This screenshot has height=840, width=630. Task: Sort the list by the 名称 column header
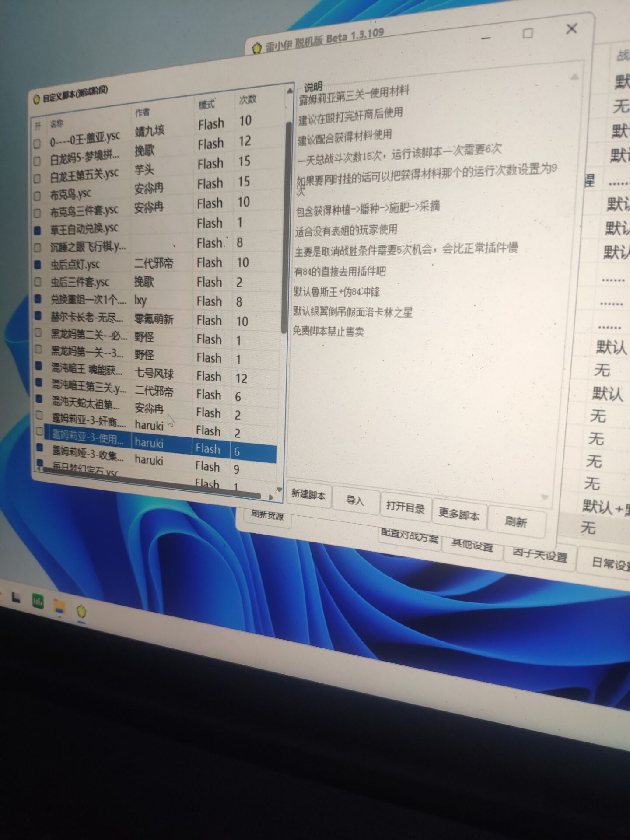pos(57,124)
